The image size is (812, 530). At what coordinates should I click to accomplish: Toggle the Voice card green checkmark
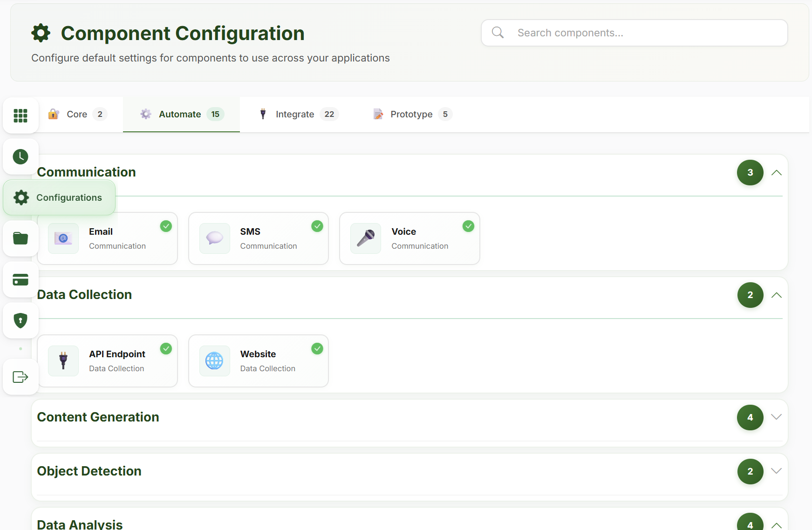(x=468, y=226)
